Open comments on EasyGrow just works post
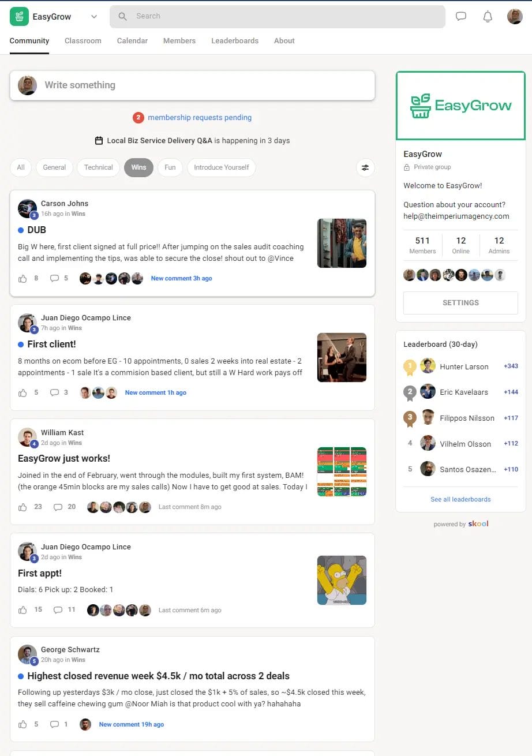Image resolution: width=532 pixels, height=756 pixels. [58, 507]
